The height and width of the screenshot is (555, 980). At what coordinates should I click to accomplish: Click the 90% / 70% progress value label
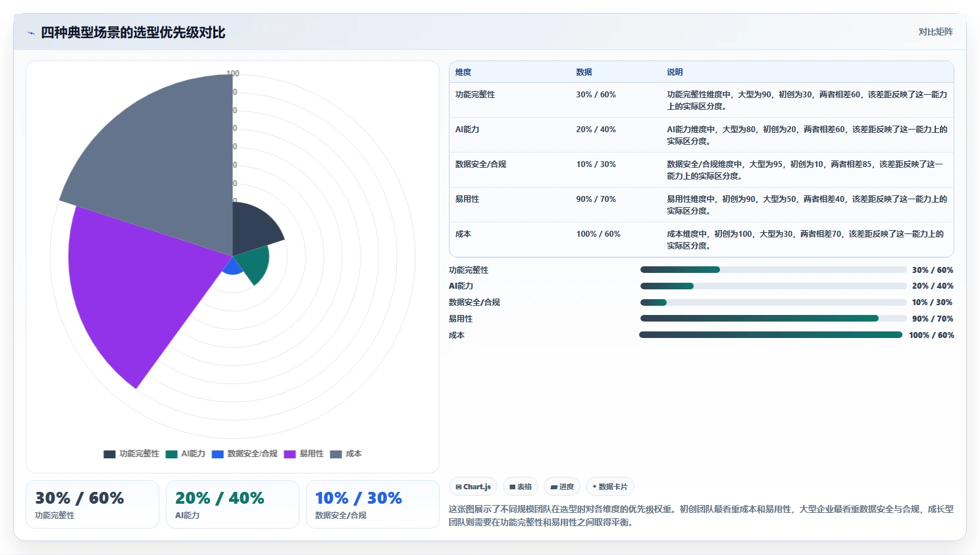933,319
